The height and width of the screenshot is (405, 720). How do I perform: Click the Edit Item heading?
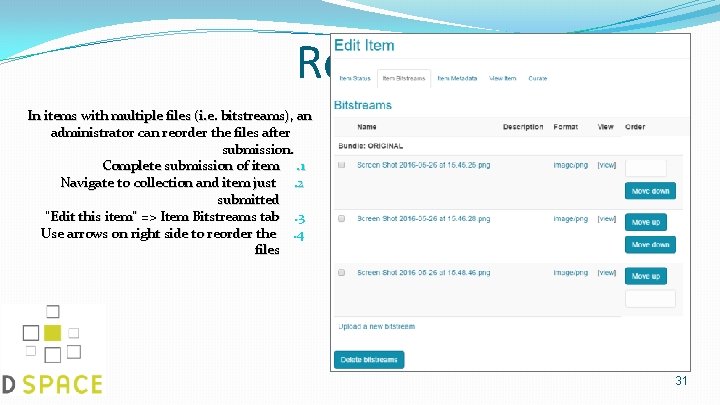tap(364, 45)
